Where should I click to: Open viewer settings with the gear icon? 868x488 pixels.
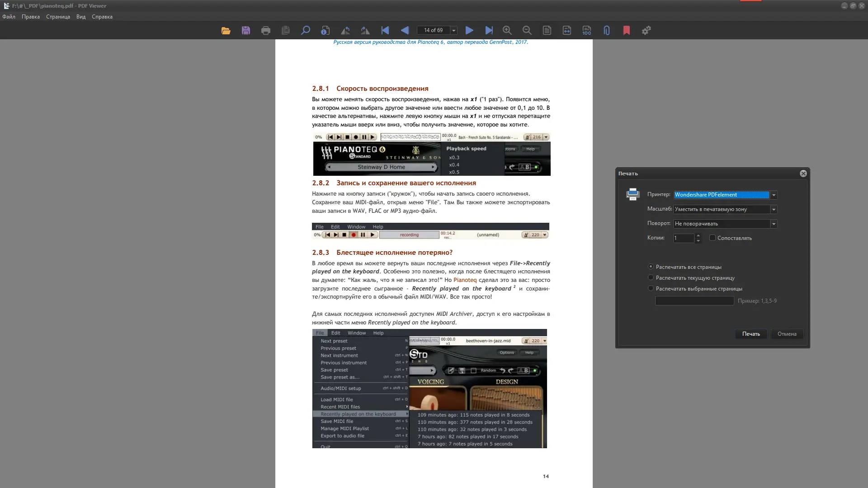click(x=646, y=30)
